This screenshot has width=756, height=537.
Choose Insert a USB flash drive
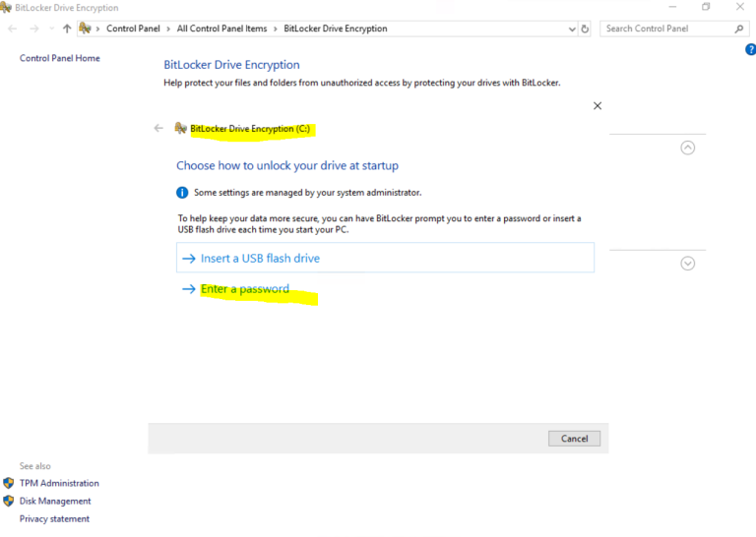point(385,258)
